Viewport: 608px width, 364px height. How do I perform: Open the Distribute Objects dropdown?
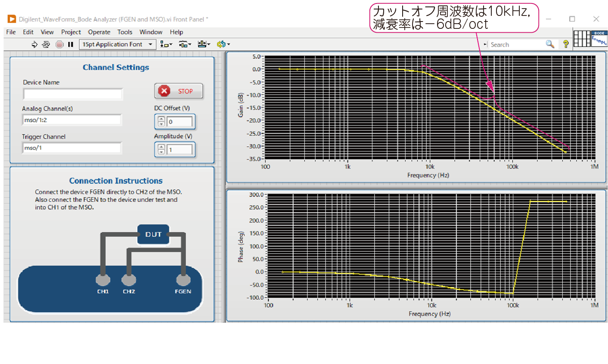click(x=185, y=44)
